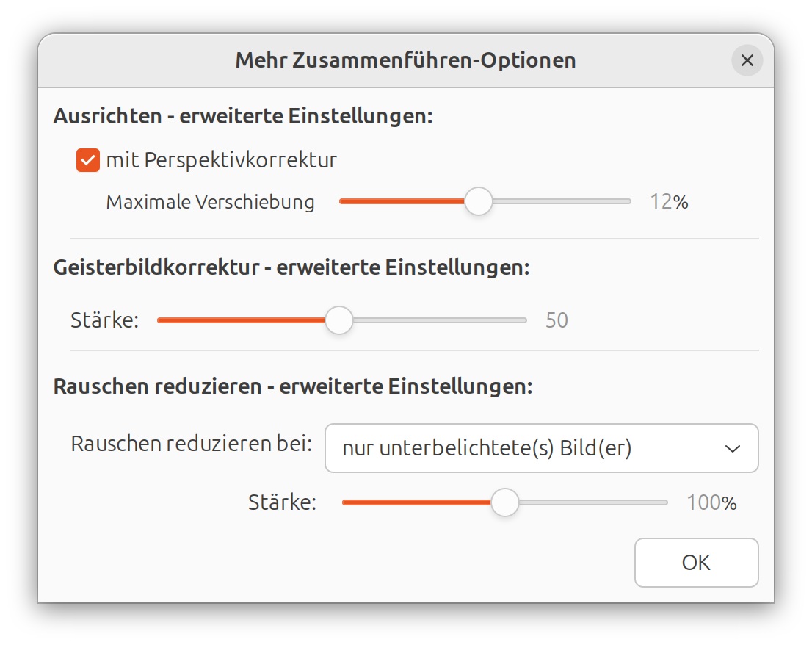Open the "nur unterbelichtete(s) Bild(er)" dropdown
The height and width of the screenshot is (645, 812).
(x=541, y=448)
